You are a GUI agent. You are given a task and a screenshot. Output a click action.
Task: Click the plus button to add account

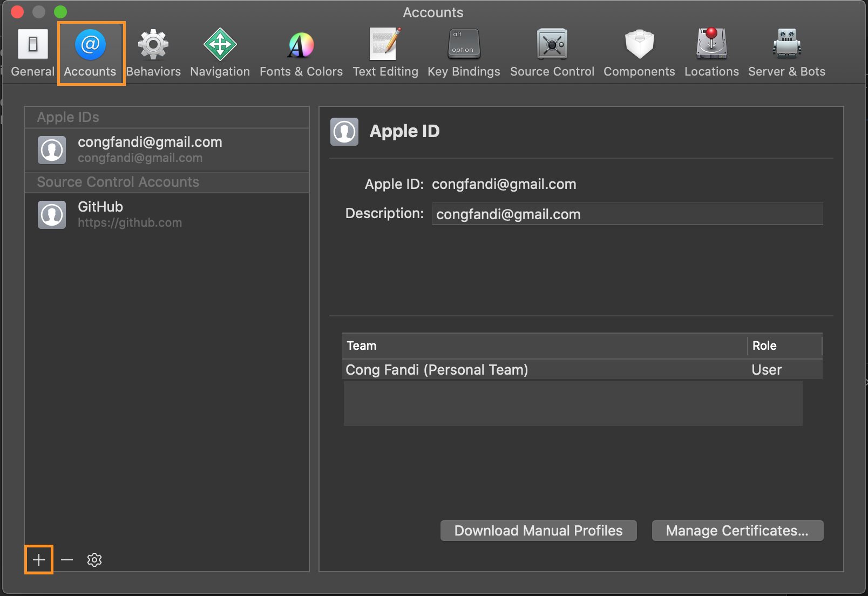coord(39,560)
